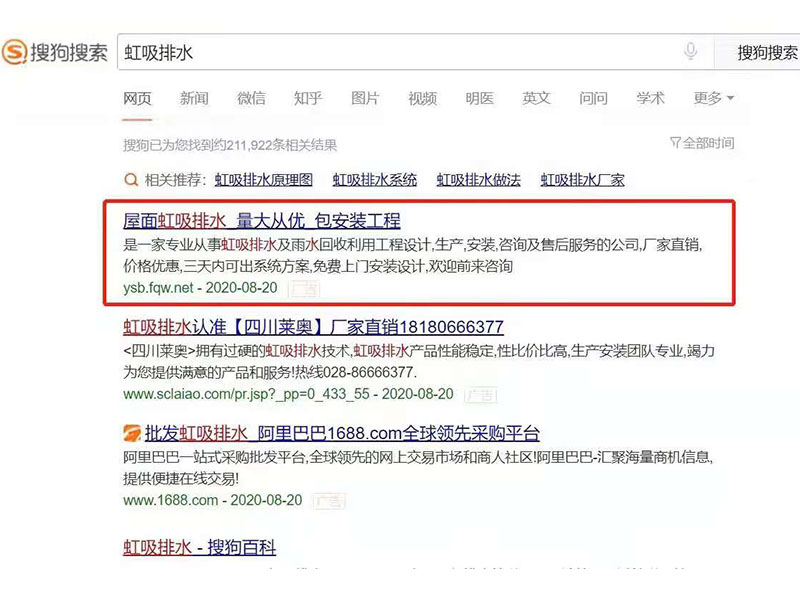
Task: Click the 广告 tag beside www.1688.com
Action: pos(330,501)
